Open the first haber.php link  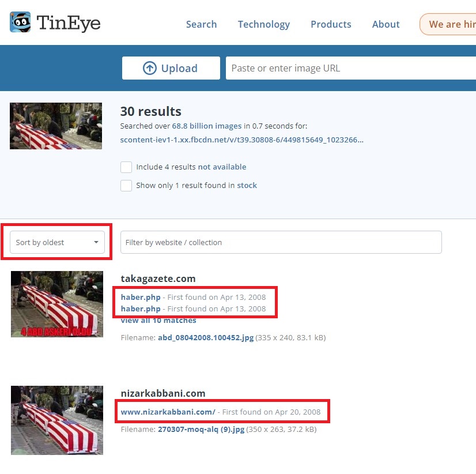point(141,297)
